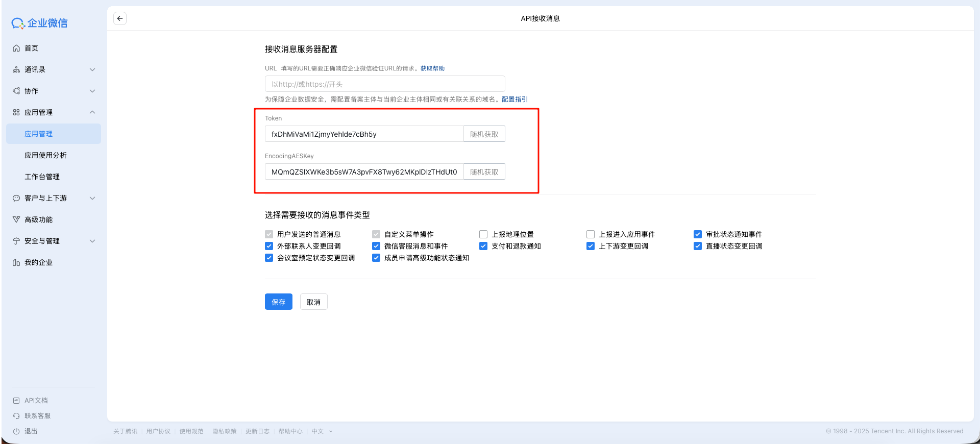Open 工作台管理 menu item
Image resolution: width=980 pixels, height=444 pixels.
click(42, 177)
